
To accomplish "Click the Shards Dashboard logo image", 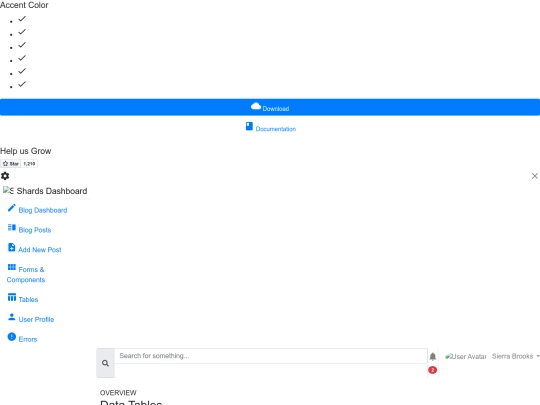I will 8,190.
